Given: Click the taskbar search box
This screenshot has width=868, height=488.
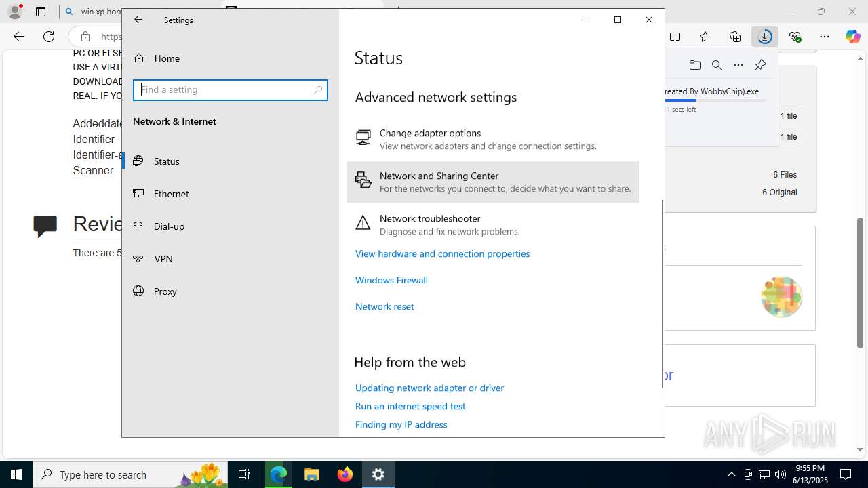Looking at the screenshot, I should click(130, 474).
